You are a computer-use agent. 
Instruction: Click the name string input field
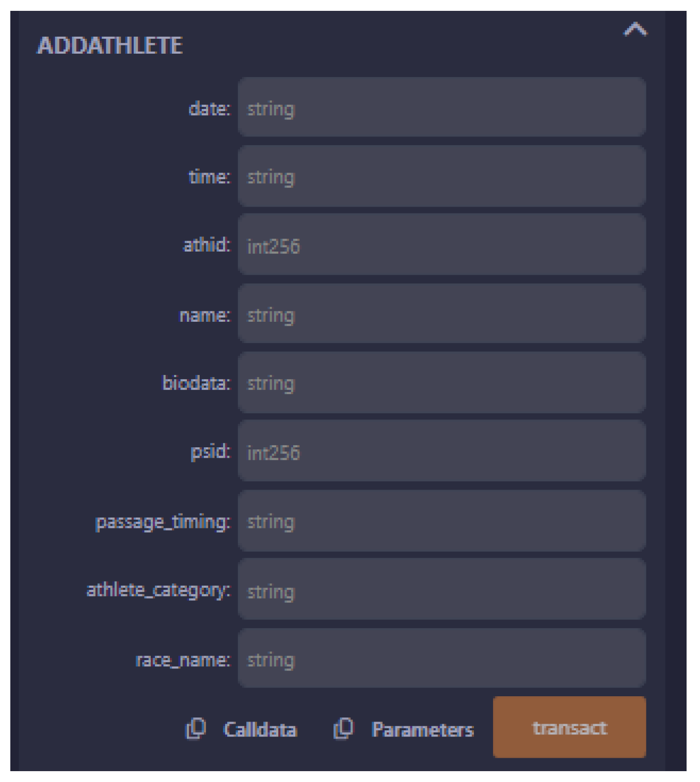pyautogui.click(x=441, y=314)
